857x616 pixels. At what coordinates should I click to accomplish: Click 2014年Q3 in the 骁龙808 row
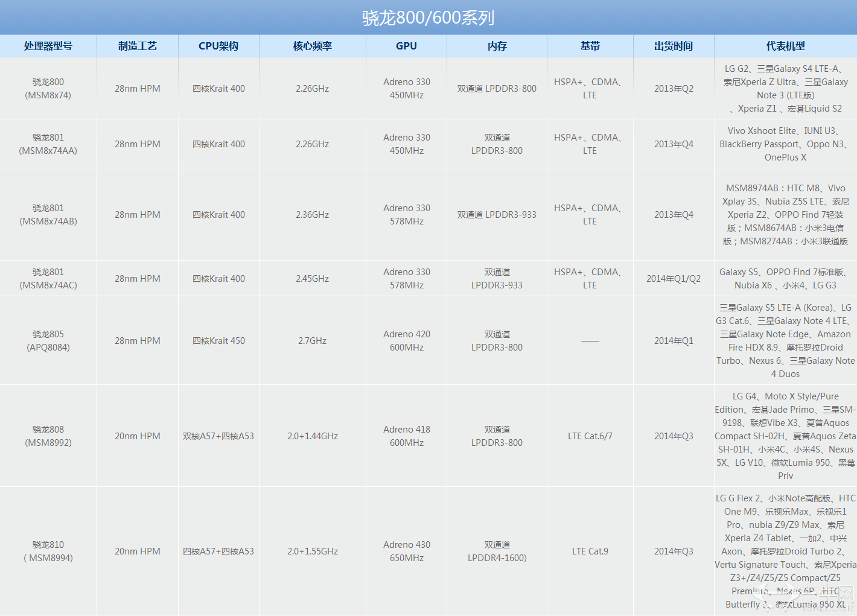tap(674, 436)
